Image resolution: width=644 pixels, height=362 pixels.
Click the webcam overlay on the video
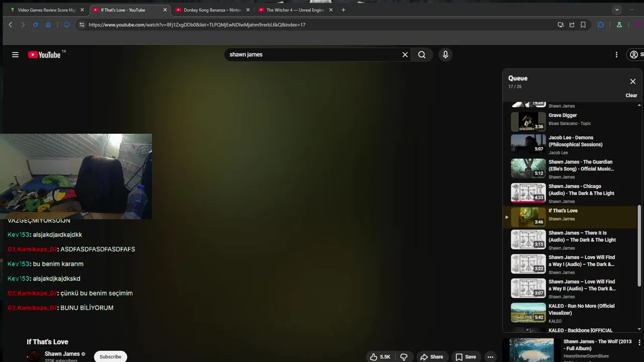pyautogui.click(x=76, y=176)
